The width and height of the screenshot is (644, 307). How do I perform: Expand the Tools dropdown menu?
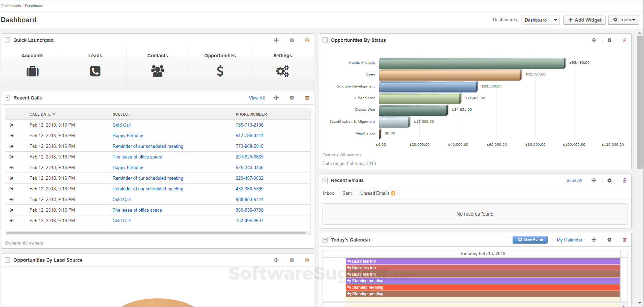click(x=623, y=20)
